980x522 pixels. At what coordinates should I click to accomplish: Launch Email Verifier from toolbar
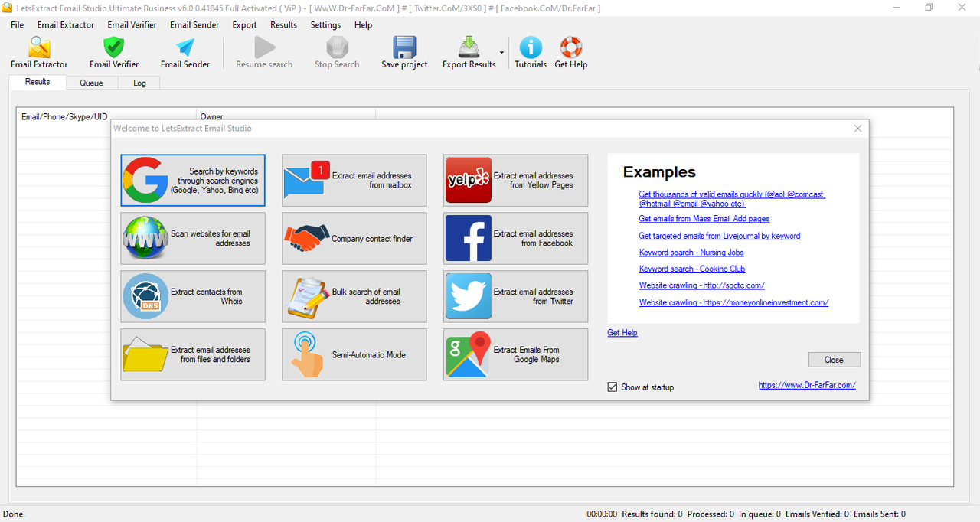pos(114,53)
